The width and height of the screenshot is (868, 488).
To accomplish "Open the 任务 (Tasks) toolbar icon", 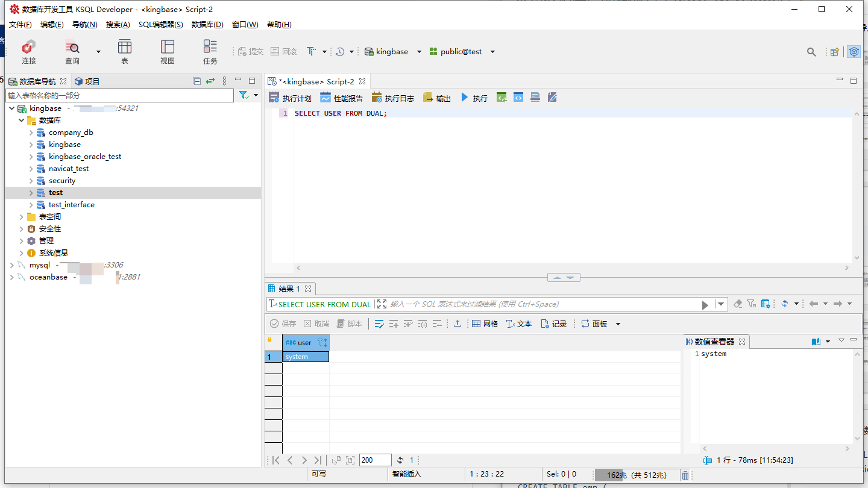I will tap(210, 52).
